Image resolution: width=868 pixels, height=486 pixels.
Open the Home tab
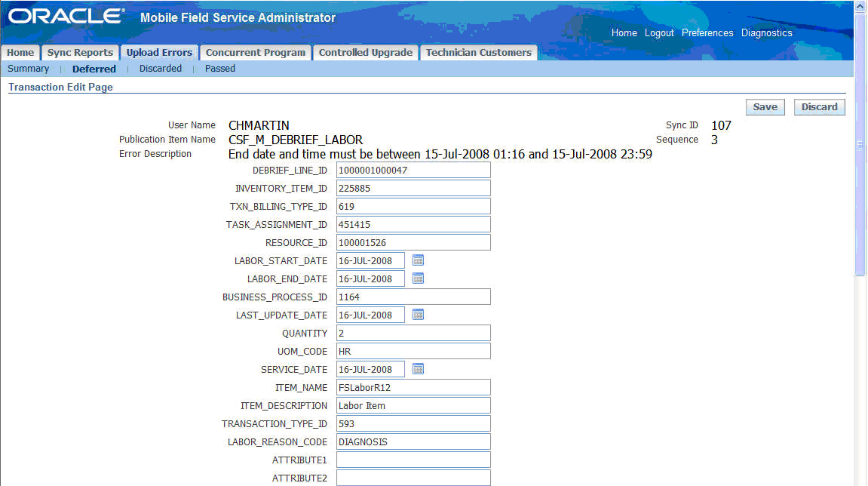click(20, 53)
